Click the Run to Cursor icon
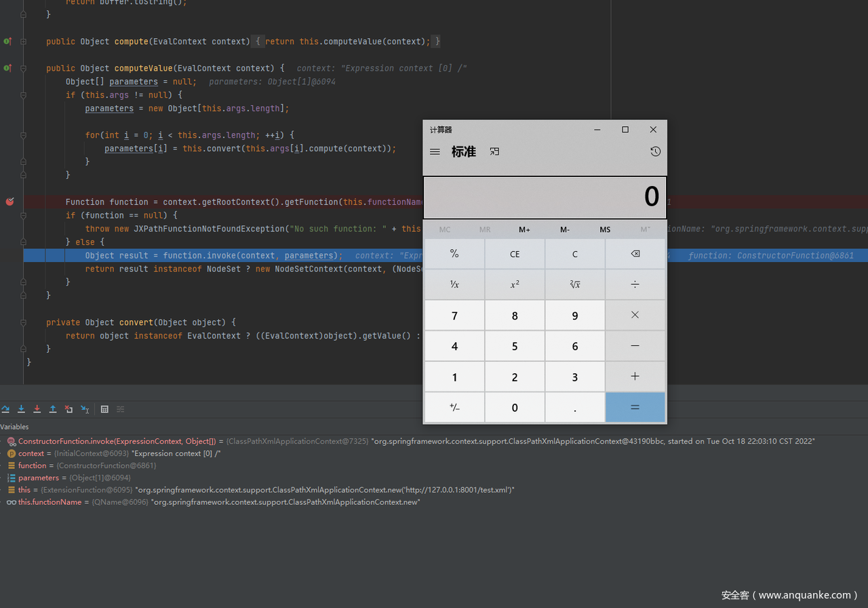 [x=85, y=409]
